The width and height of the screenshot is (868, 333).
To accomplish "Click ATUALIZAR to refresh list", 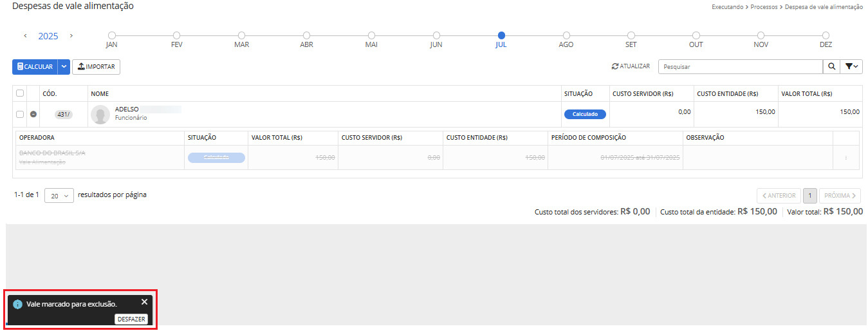I will 631,66.
